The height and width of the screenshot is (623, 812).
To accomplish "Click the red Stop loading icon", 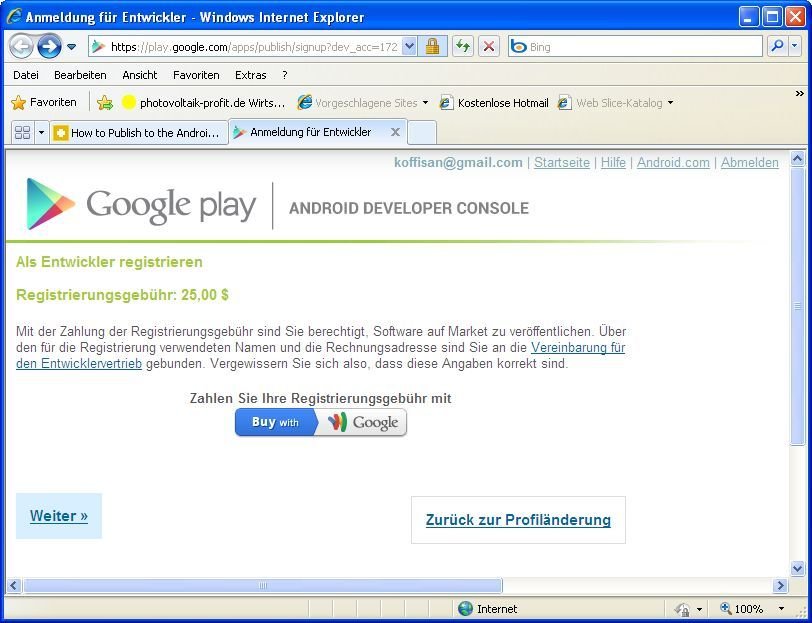I will [x=488, y=47].
